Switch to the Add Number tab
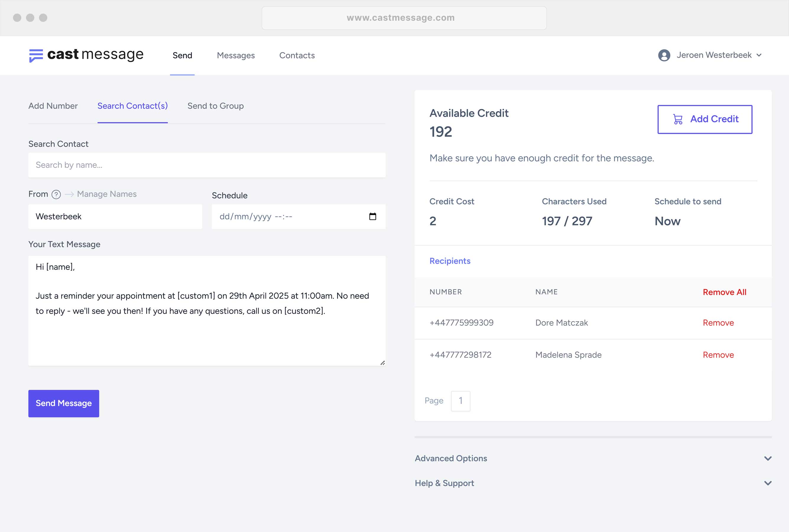Viewport: 789px width, 532px height. [x=53, y=106]
